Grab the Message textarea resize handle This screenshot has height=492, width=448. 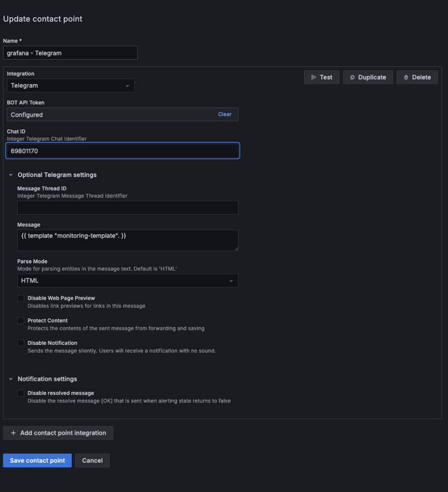pyautogui.click(x=236, y=248)
